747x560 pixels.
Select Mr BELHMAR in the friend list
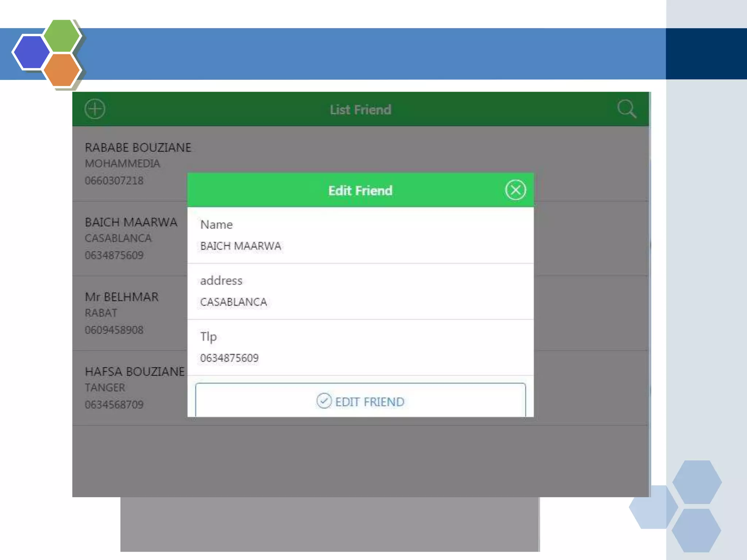coord(121,297)
